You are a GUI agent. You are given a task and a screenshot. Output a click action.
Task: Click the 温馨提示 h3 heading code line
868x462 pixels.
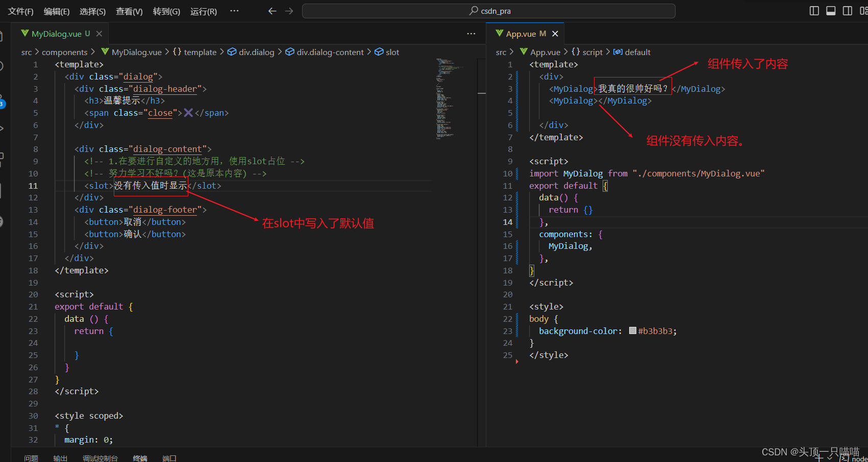[x=125, y=100]
